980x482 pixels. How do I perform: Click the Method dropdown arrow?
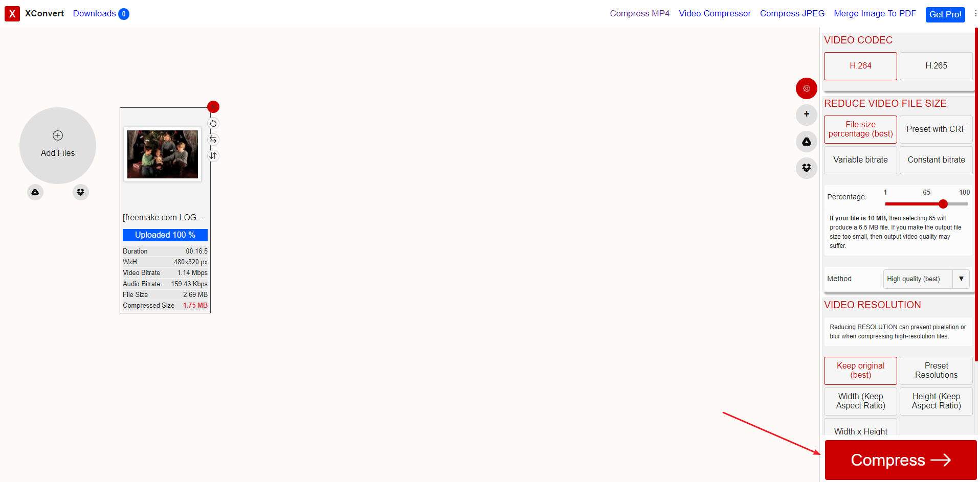tap(961, 279)
